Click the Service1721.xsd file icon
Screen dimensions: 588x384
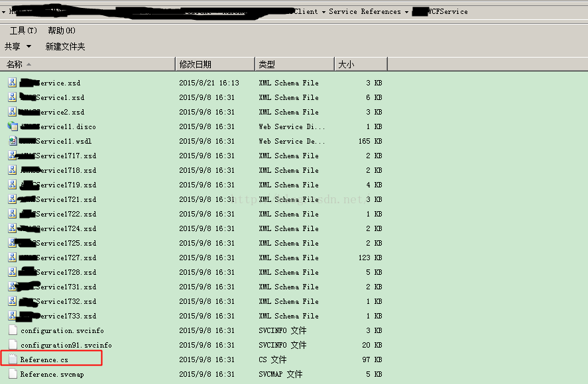tap(13, 199)
